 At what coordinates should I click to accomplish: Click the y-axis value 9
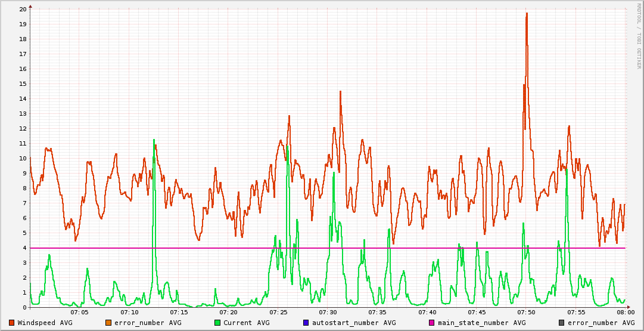tap(24, 173)
